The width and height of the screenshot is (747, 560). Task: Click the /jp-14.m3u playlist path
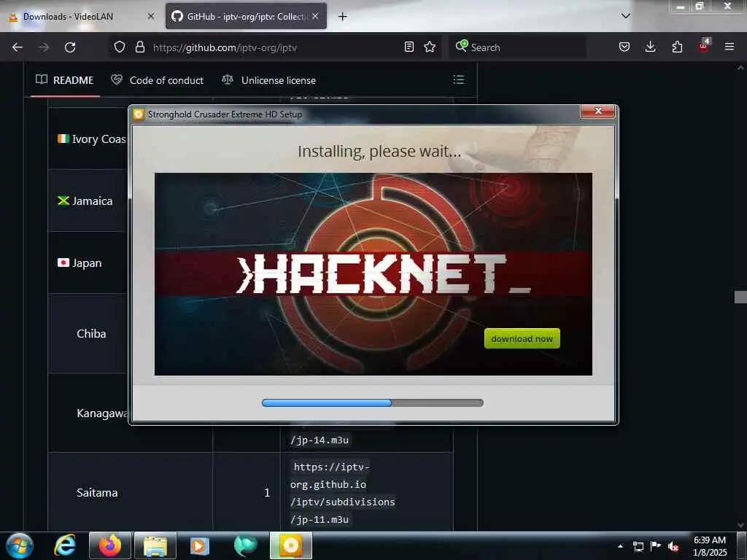click(x=320, y=440)
